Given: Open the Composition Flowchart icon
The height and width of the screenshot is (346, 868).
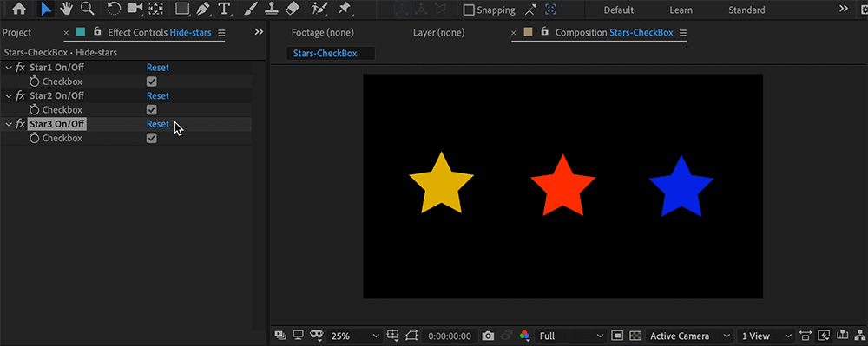Looking at the screenshot, I should point(860,336).
